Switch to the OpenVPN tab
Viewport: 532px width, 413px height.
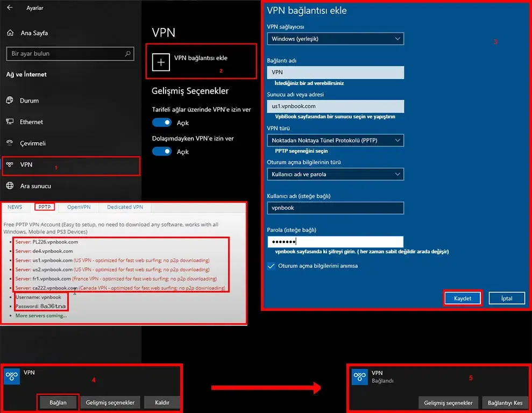coord(79,207)
